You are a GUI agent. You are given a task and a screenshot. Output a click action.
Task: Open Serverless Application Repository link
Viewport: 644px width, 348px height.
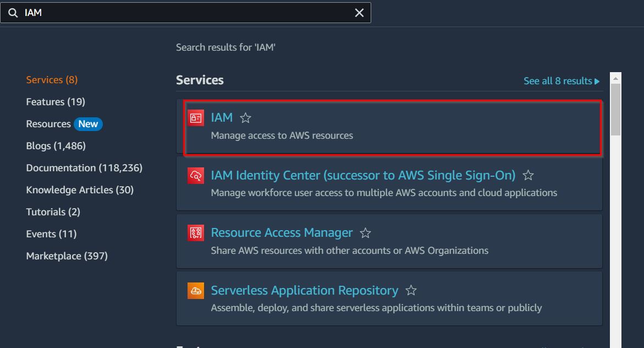[x=304, y=290]
